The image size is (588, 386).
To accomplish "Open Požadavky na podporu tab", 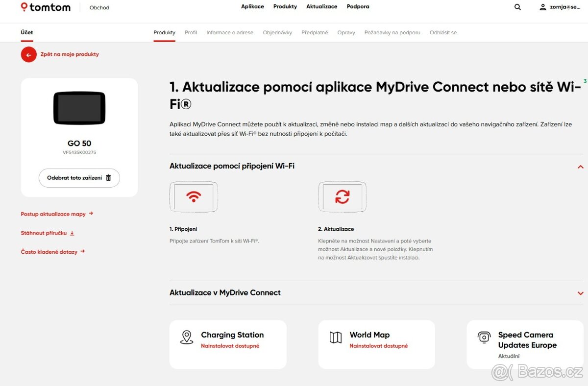I will [392, 32].
